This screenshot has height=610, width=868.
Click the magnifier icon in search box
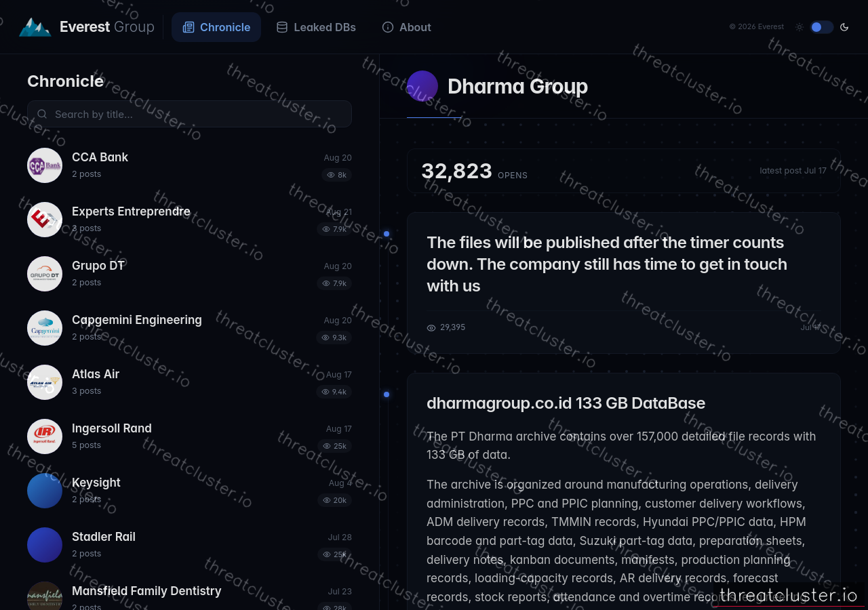(x=43, y=114)
